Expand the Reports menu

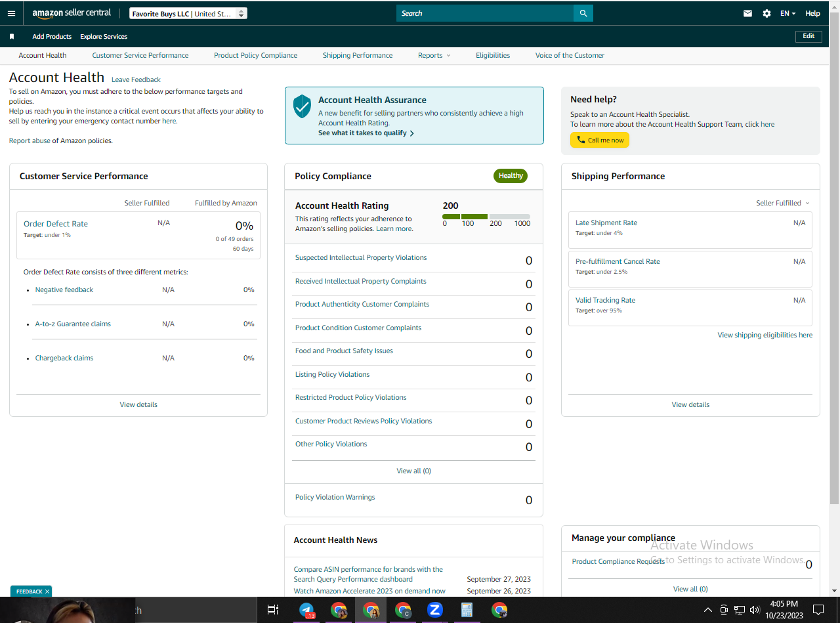434,55
